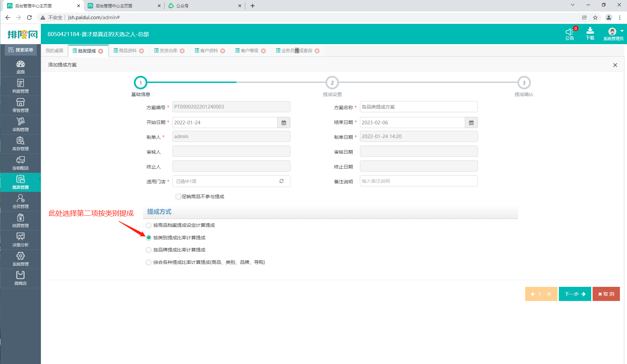Image resolution: width=627 pixels, height=364 pixels.
Task: Open the 公告 announcements speaker icon
Action: coord(570,34)
